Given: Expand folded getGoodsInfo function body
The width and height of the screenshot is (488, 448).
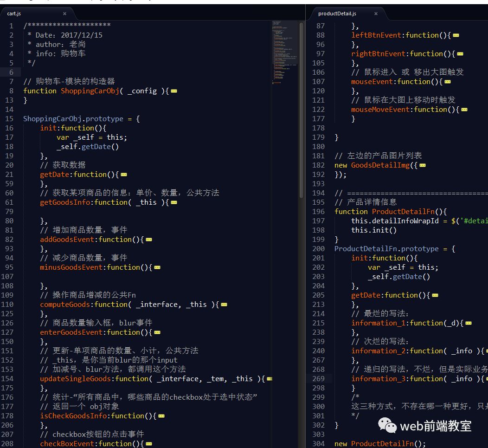Looking at the screenshot, I should 174,203.
